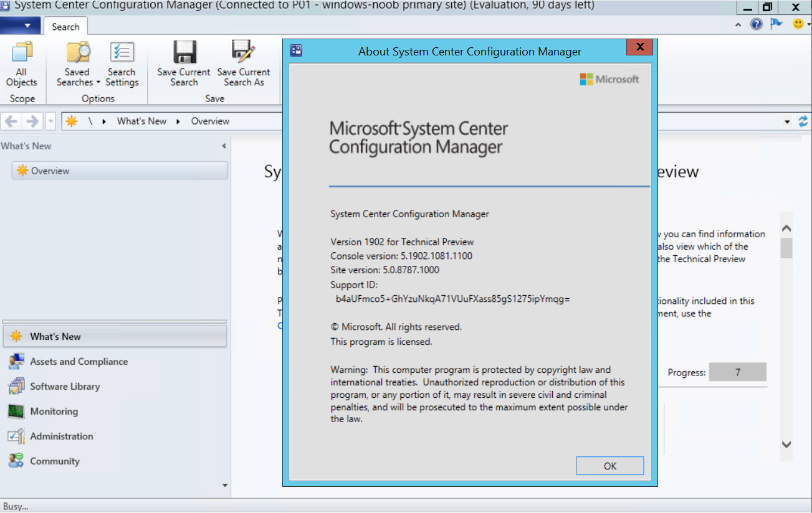Viewport: 812px width, 513px height.
Task: Click the Save Current Search icon
Action: [x=184, y=53]
